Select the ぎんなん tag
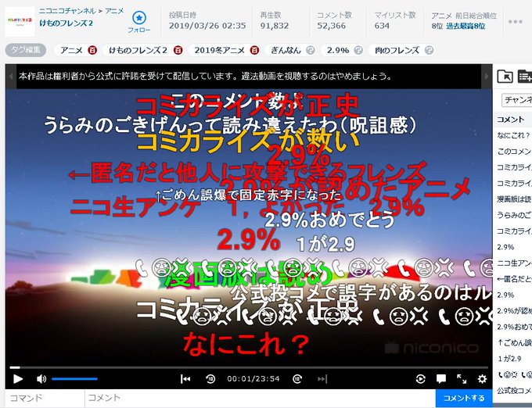The height and width of the screenshot is (408, 532). coord(286,51)
